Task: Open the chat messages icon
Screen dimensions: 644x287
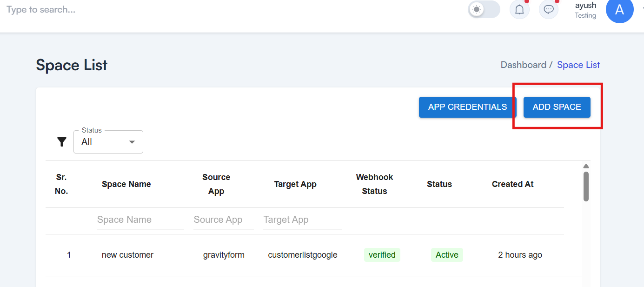Action: coord(549,9)
